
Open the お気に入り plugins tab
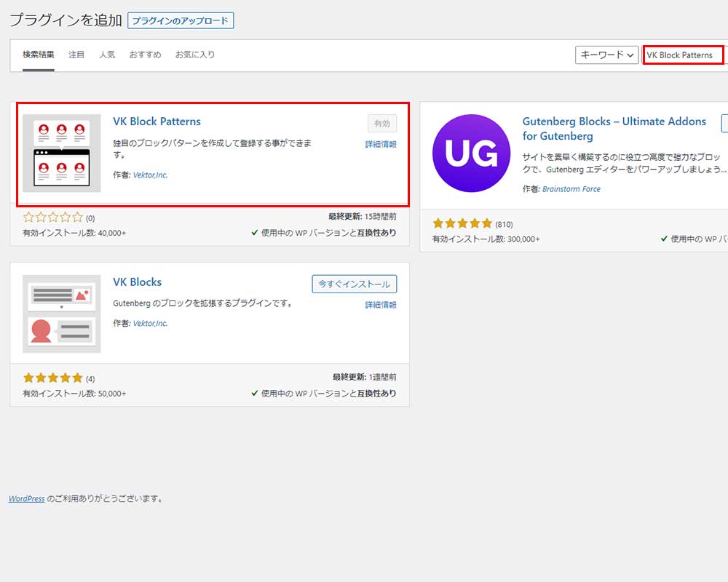(x=194, y=55)
